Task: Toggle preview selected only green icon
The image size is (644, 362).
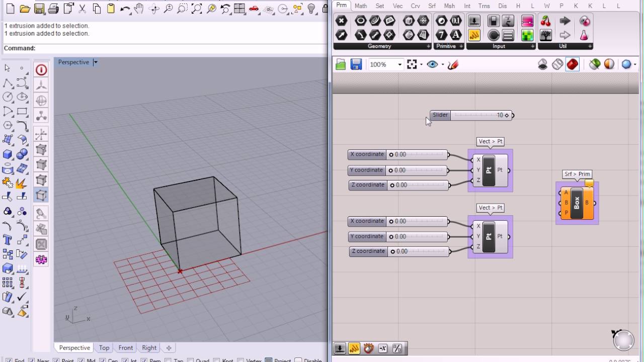Action: (595, 64)
